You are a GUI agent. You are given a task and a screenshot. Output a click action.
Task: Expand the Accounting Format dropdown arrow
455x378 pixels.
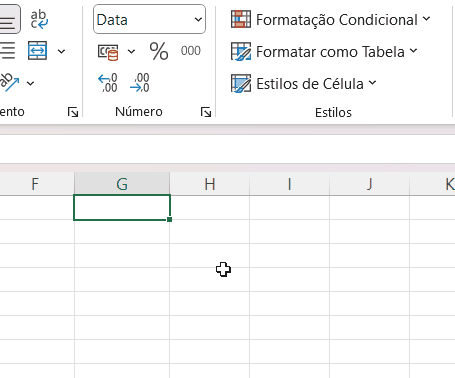[x=131, y=51]
